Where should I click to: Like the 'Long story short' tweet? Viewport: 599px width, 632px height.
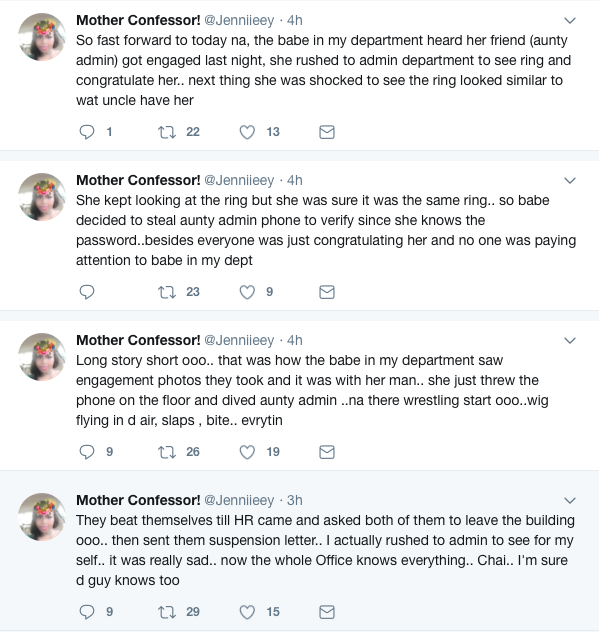point(247,452)
